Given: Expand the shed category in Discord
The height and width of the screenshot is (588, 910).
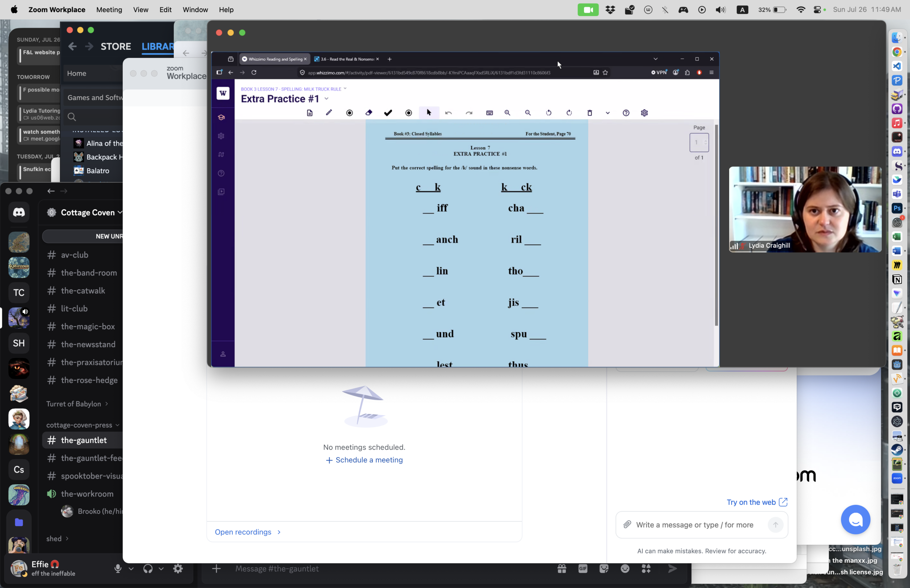Looking at the screenshot, I should pos(57,538).
